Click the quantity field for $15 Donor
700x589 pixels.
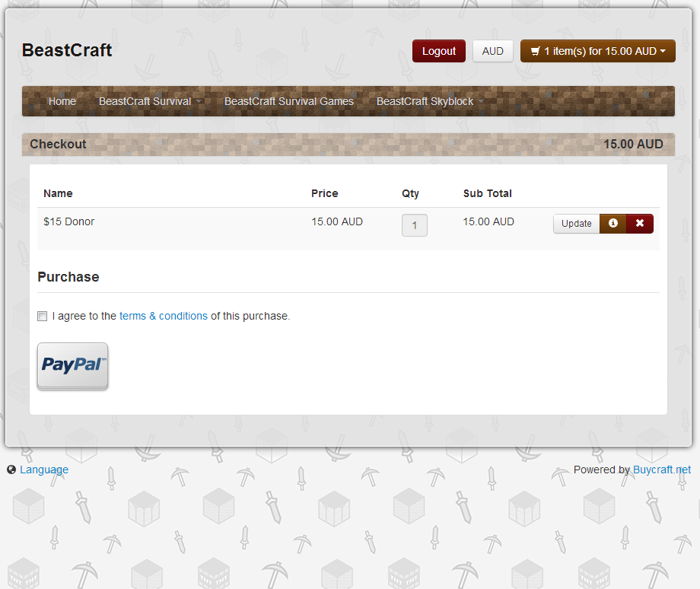point(414,225)
